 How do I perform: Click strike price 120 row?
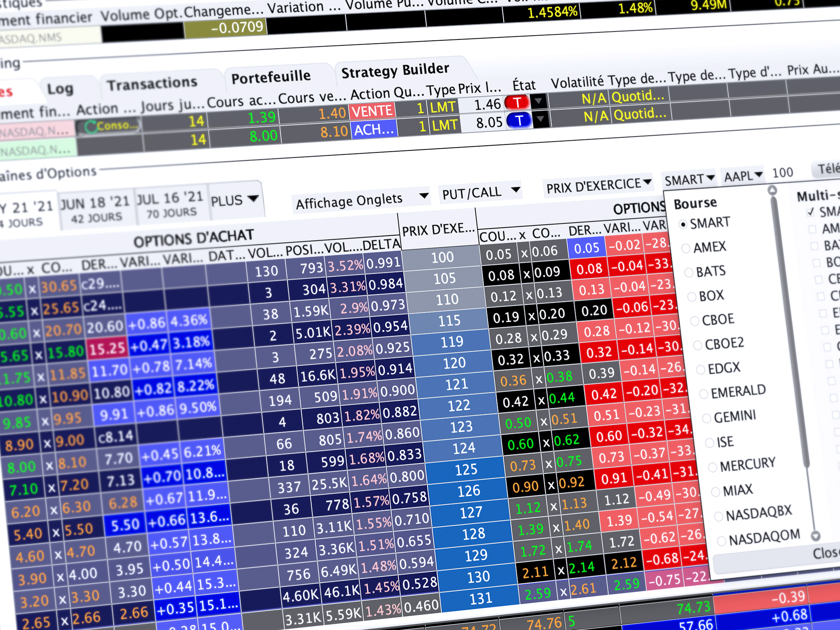[x=454, y=362]
